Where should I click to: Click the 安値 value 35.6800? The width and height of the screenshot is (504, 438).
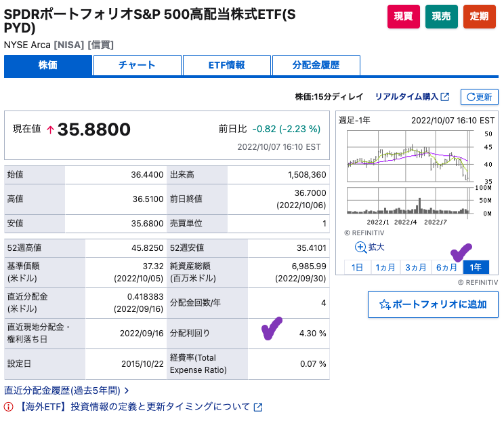(x=147, y=223)
